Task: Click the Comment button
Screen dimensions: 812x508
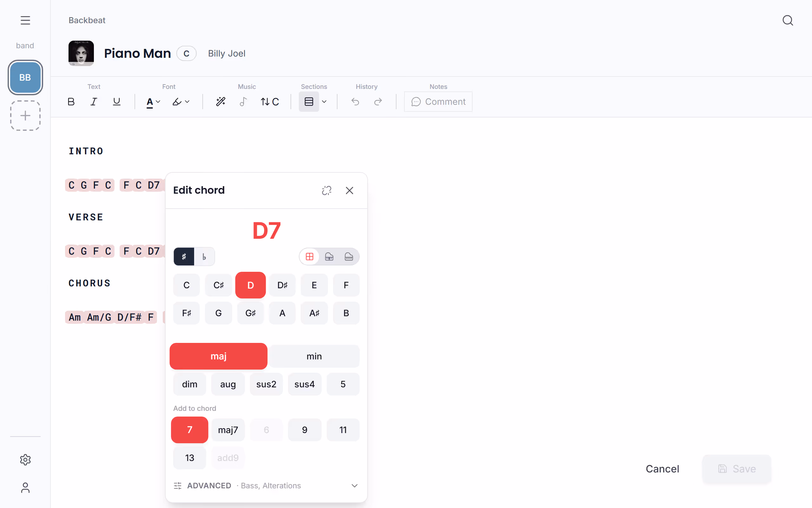Action: pos(438,102)
